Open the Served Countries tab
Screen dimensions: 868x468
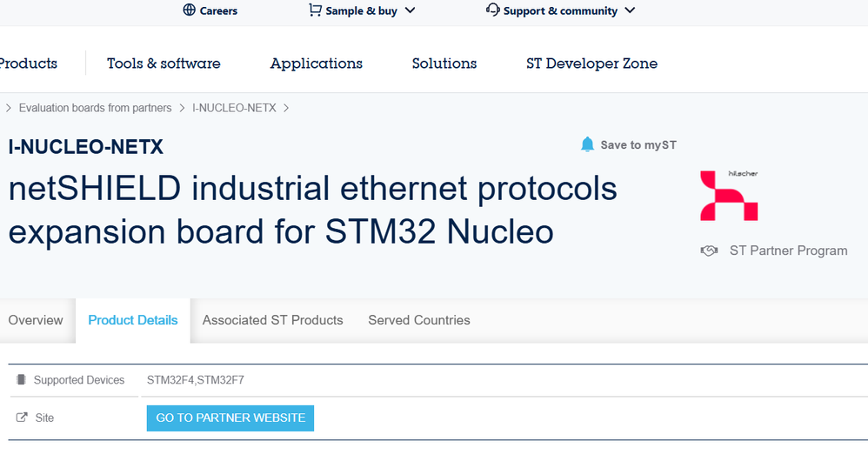[x=419, y=320]
